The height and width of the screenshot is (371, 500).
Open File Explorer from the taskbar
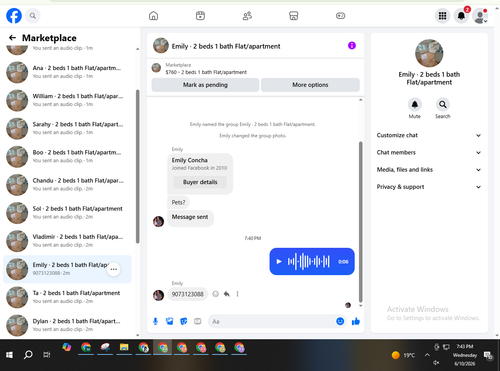[x=124, y=347]
